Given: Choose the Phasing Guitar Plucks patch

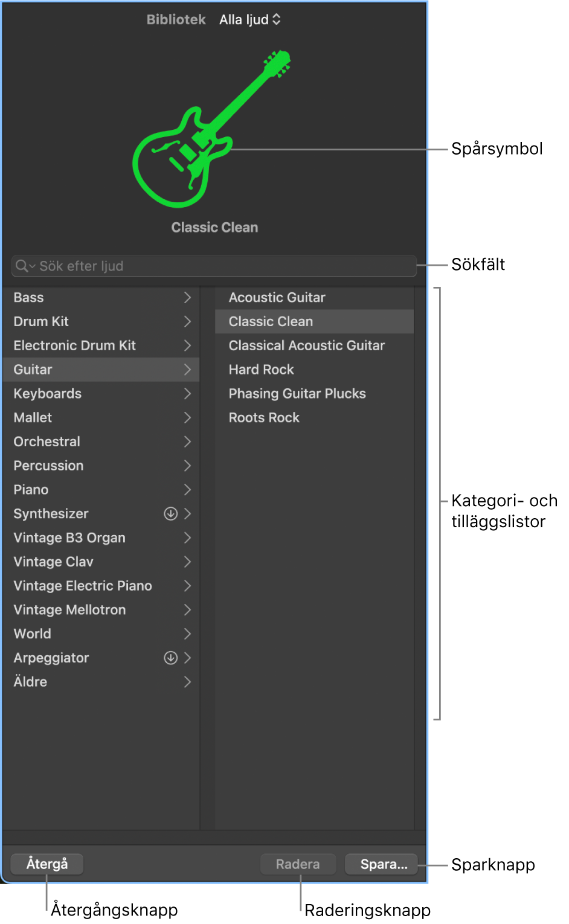Looking at the screenshot, I should point(314,394).
